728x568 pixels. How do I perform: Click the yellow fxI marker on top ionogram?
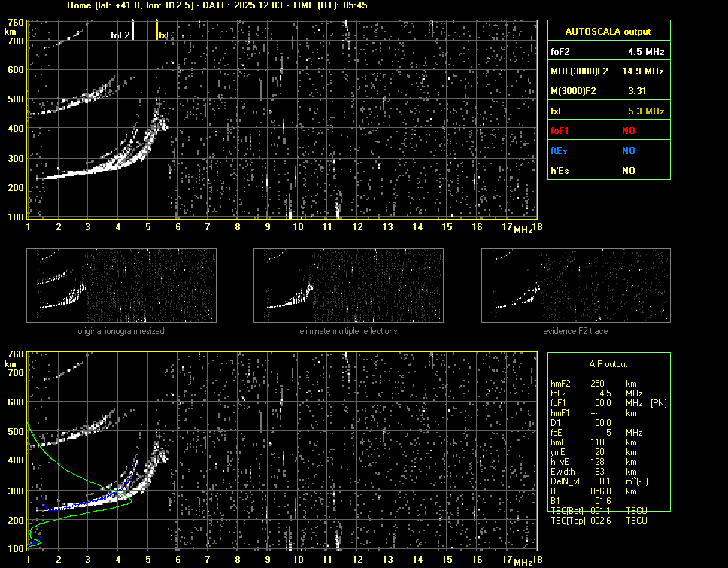click(x=156, y=31)
